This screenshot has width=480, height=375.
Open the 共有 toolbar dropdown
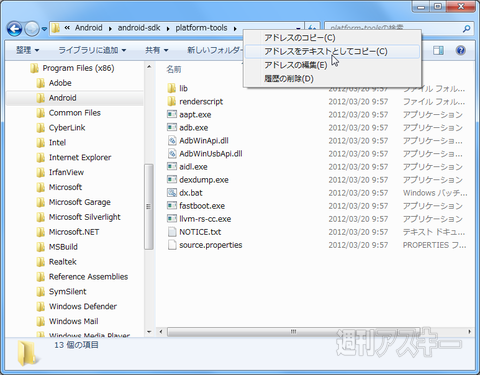pyautogui.click(x=157, y=50)
